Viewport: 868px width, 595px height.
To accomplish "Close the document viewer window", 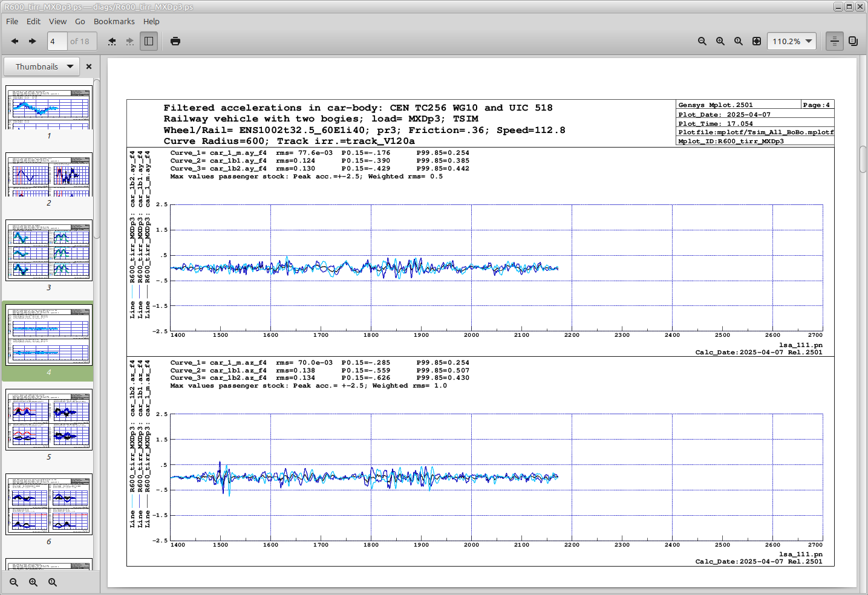I will point(860,7).
